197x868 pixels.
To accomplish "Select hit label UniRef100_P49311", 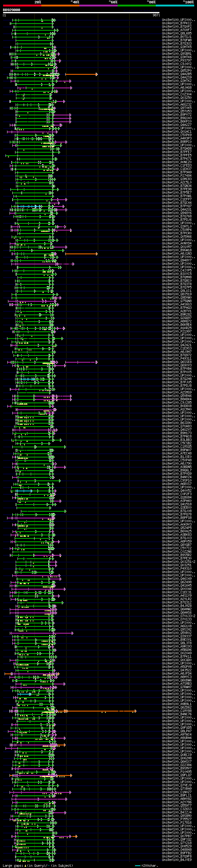I will click(177, 358).
